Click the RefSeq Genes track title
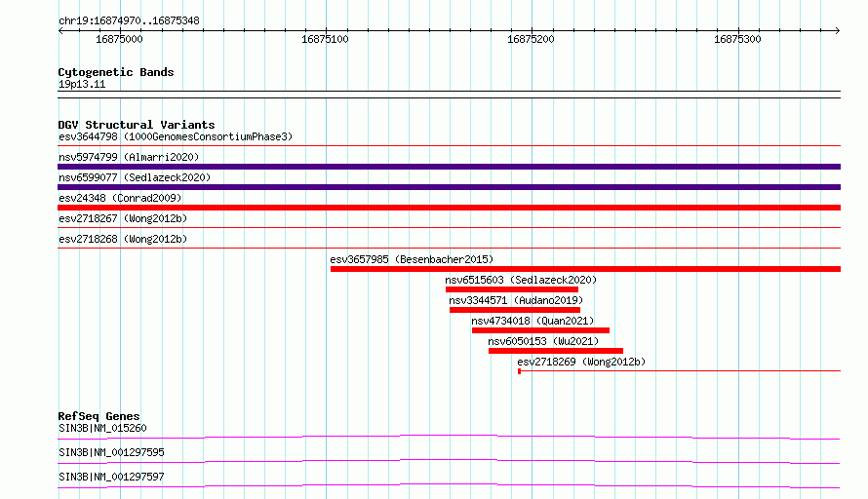Image resolution: width=868 pixels, height=499 pixels. pyautogui.click(x=99, y=416)
